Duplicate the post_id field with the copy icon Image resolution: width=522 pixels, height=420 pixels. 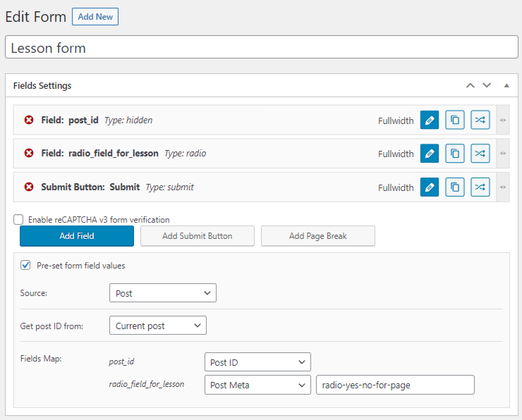pos(455,120)
